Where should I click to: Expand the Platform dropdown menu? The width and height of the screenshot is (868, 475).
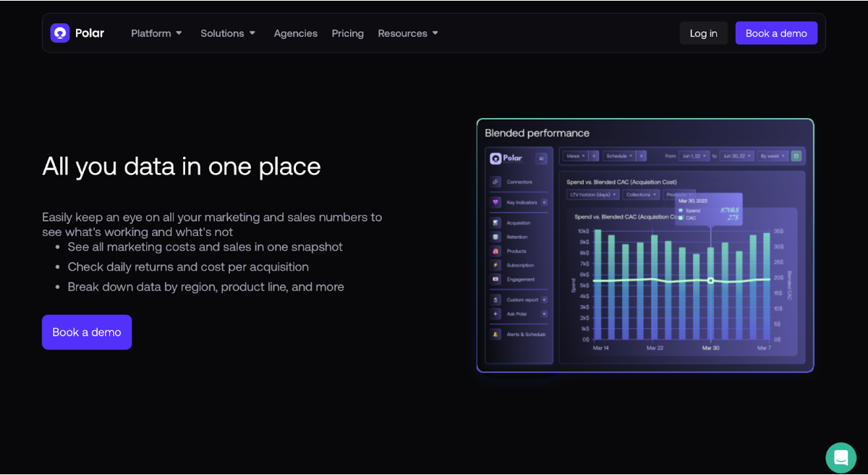(156, 33)
